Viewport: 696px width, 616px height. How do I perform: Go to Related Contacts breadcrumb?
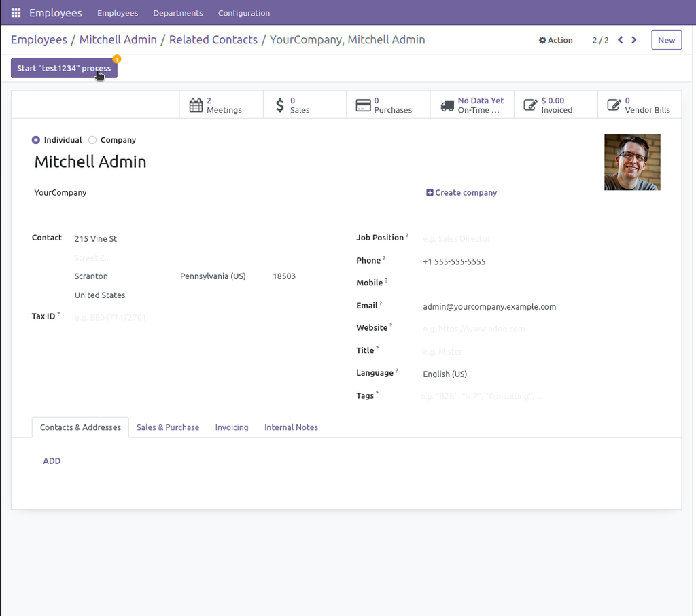(x=213, y=39)
